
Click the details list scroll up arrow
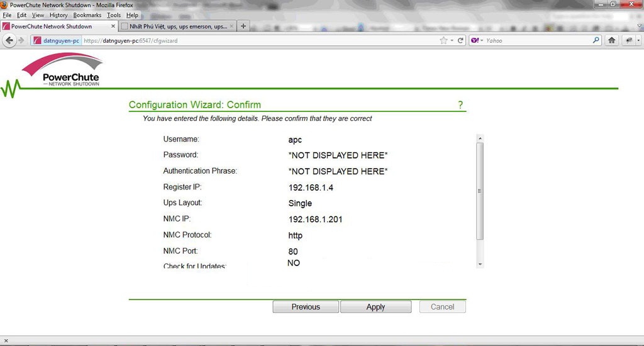480,138
